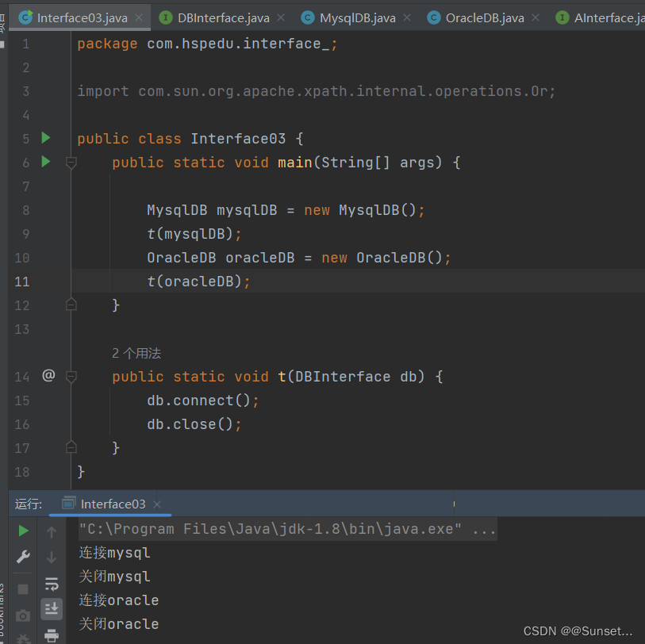
Task: Click the @ gutter icon on line 14
Action: (x=48, y=375)
